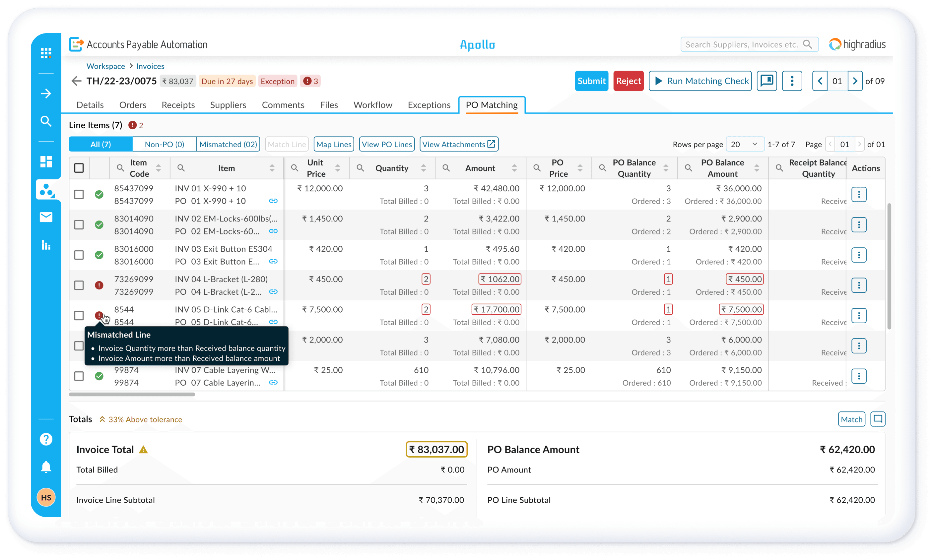Filter line items by Non-PO (0)
Image resolution: width=933 pixels, height=560 pixels.
164,144
